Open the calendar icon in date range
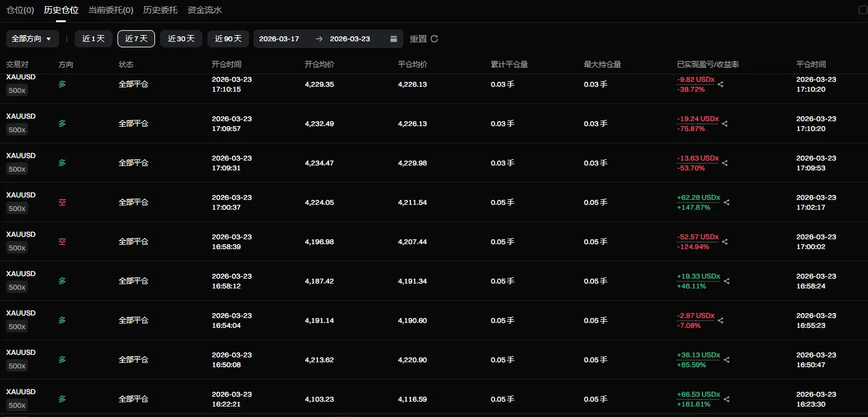 click(x=394, y=39)
